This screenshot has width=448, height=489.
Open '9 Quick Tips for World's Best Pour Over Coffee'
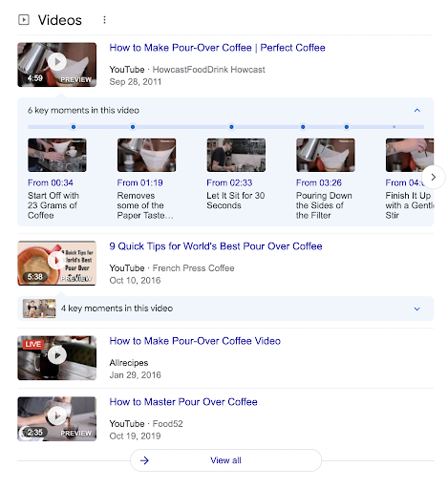pyautogui.click(x=216, y=246)
